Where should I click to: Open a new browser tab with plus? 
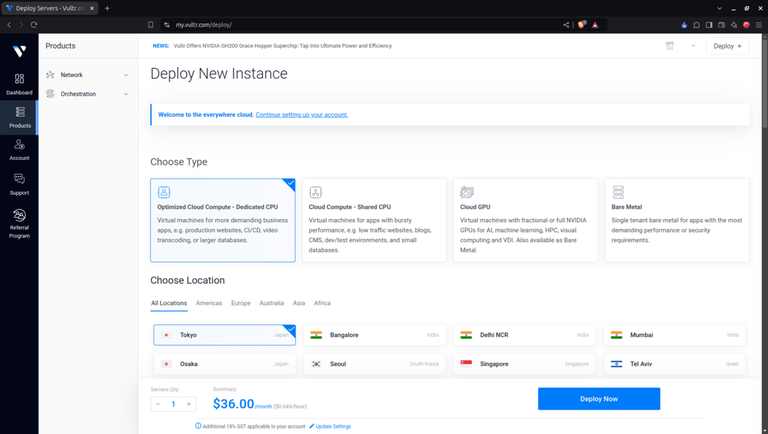[x=107, y=8]
